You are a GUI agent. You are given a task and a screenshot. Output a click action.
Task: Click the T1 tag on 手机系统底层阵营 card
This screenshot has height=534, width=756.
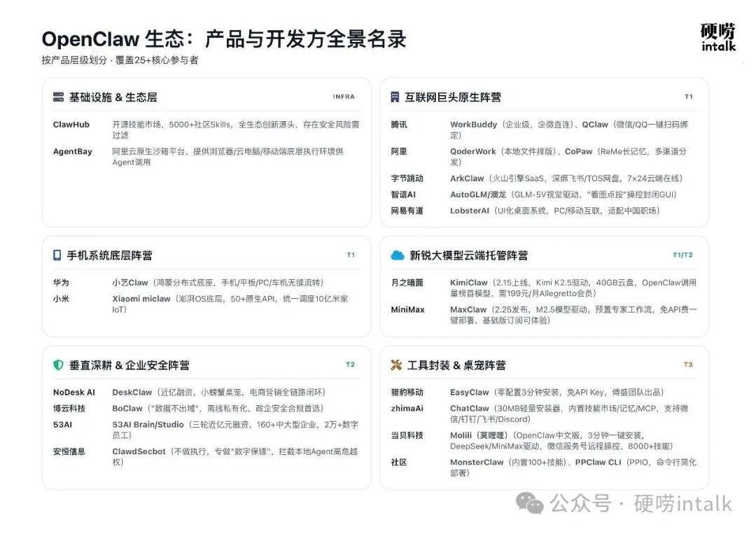[351, 255]
